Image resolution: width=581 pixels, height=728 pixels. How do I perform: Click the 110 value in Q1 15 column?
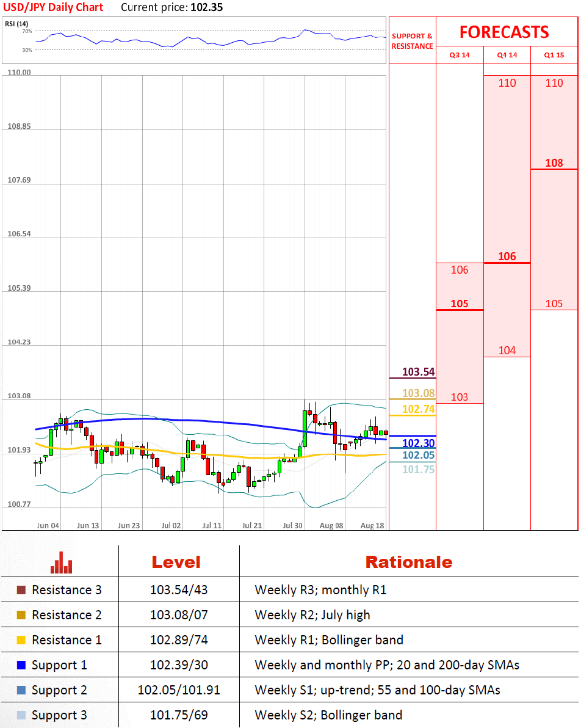554,83
